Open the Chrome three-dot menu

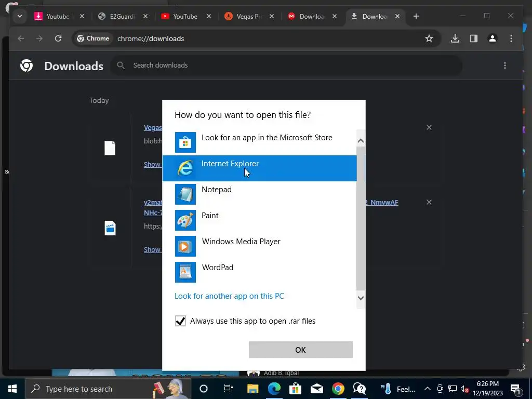coord(511,38)
